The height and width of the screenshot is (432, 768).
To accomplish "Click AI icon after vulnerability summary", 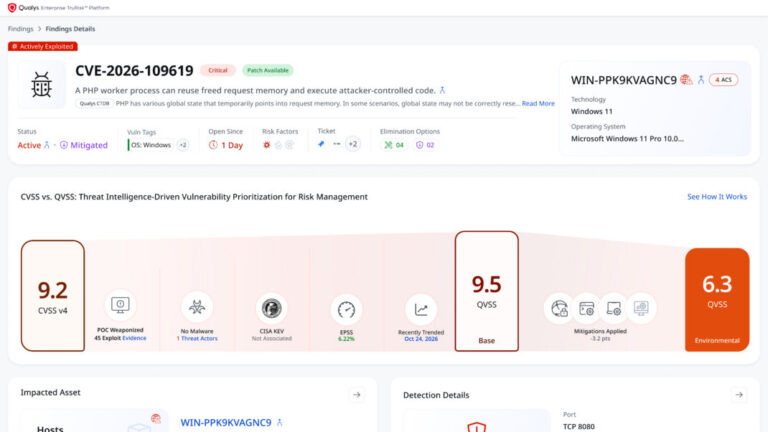I will coord(442,90).
